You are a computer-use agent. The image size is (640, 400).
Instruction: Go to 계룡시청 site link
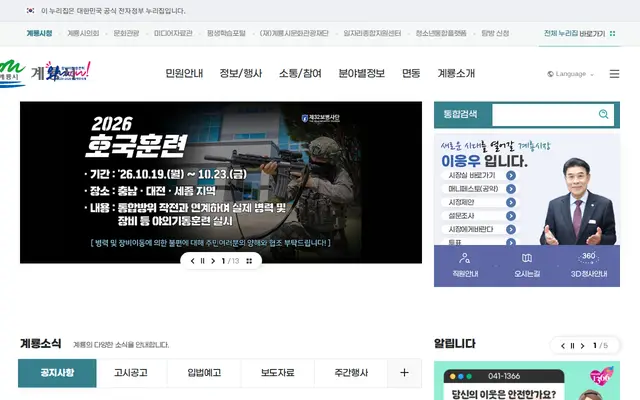click(39, 33)
